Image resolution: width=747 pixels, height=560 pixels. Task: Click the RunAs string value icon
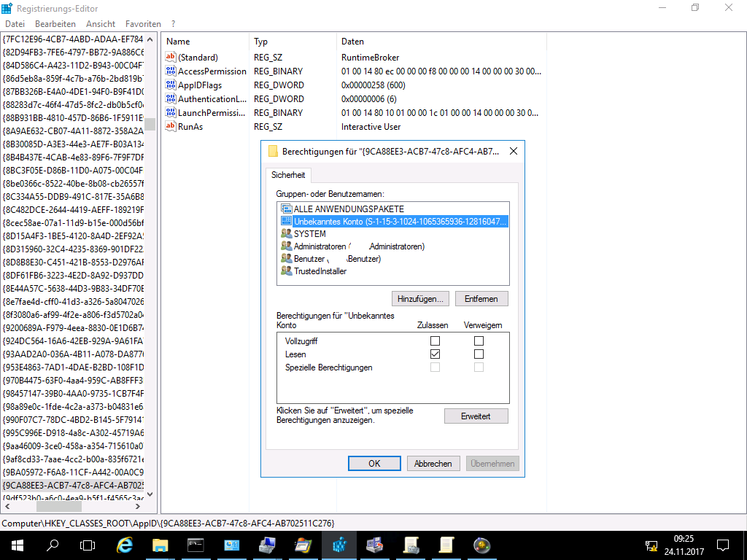coord(171,127)
